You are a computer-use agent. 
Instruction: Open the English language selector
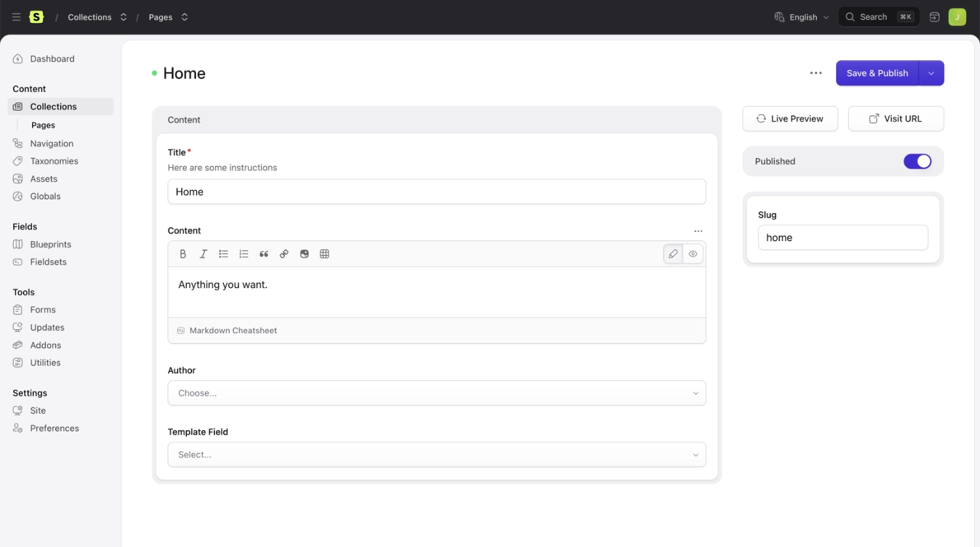coord(802,18)
